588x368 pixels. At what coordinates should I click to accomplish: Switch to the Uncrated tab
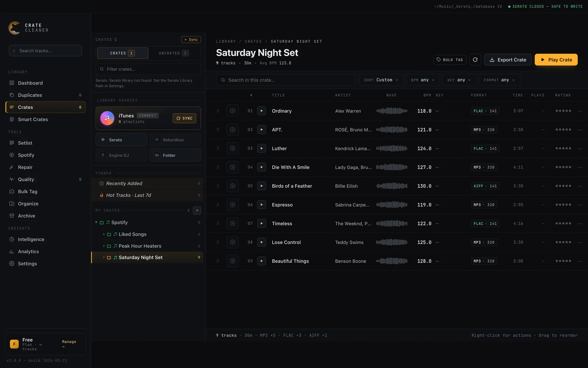pyautogui.click(x=173, y=53)
